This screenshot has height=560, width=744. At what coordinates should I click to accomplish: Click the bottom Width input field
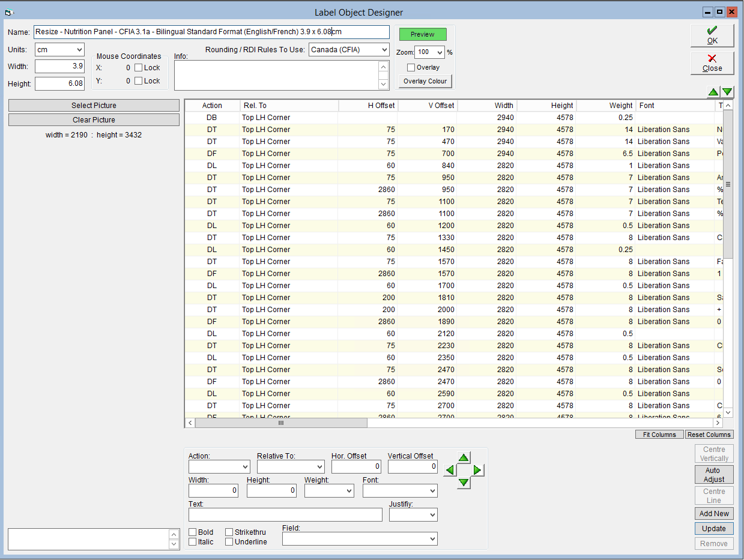(x=213, y=490)
